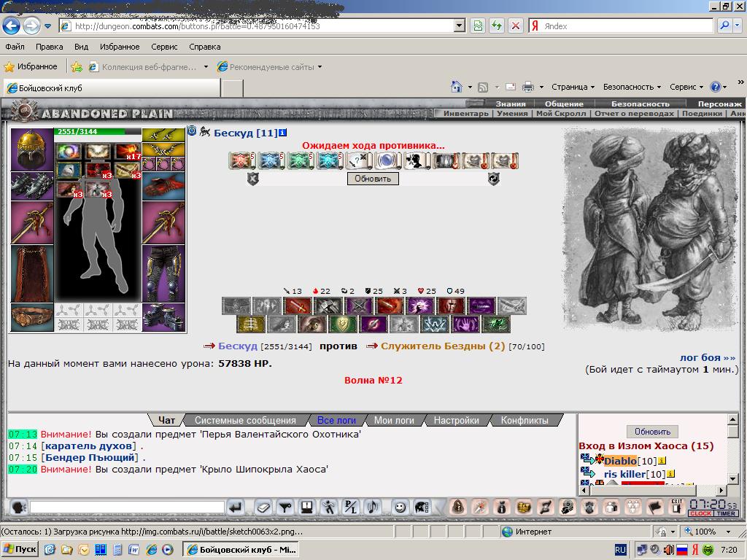The width and height of the screenshot is (747, 560).
Task: Open the Файл menu
Action: [x=15, y=47]
